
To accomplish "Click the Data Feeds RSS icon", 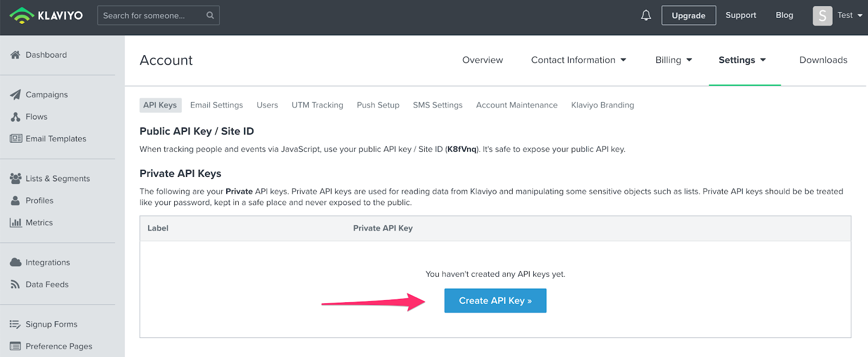I will point(15,284).
